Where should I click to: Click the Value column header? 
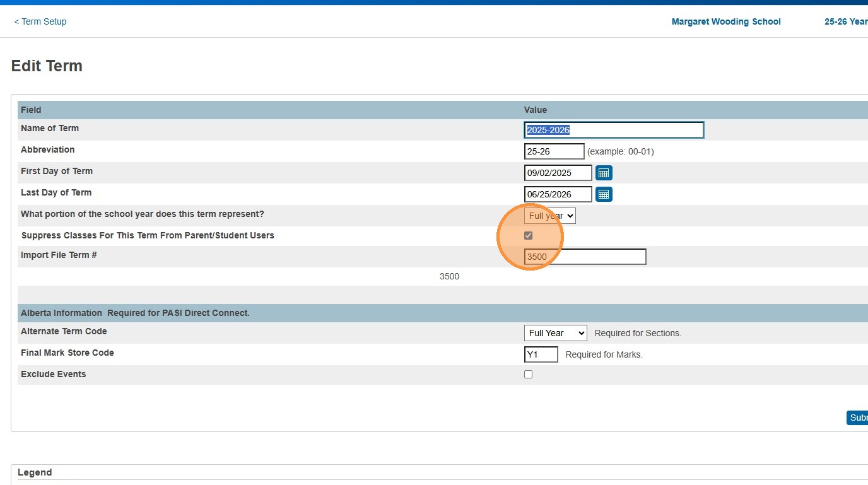coord(536,110)
